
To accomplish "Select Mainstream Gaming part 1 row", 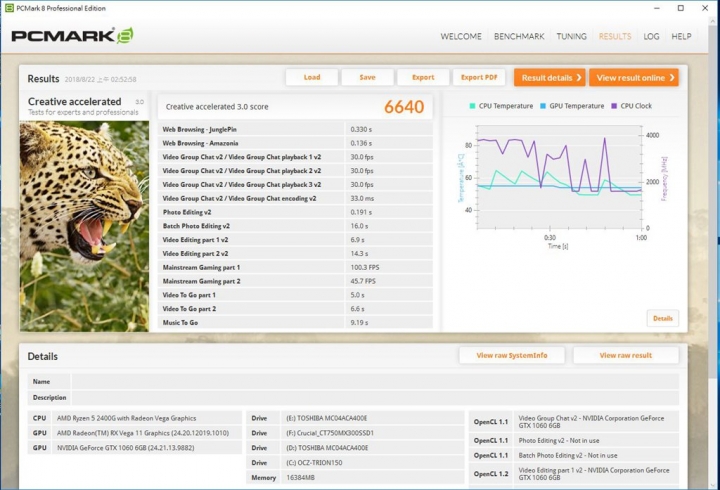I will tap(295, 267).
